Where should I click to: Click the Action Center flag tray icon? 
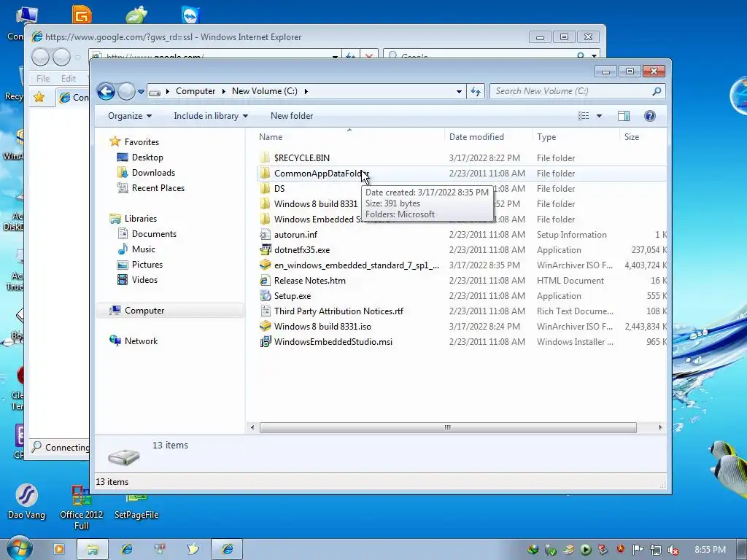click(x=638, y=550)
